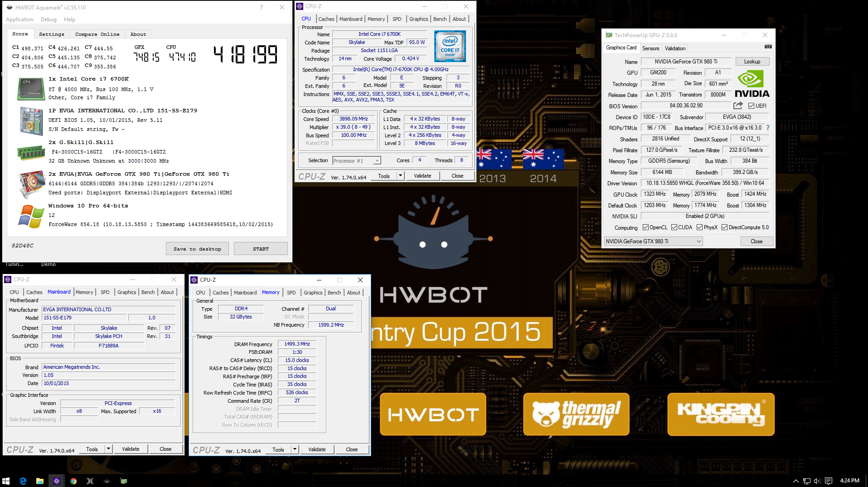The width and height of the screenshot is (868, 487).
Task: Click the CPU chip icon in Aquamark
Action: [x=30, y=89]
